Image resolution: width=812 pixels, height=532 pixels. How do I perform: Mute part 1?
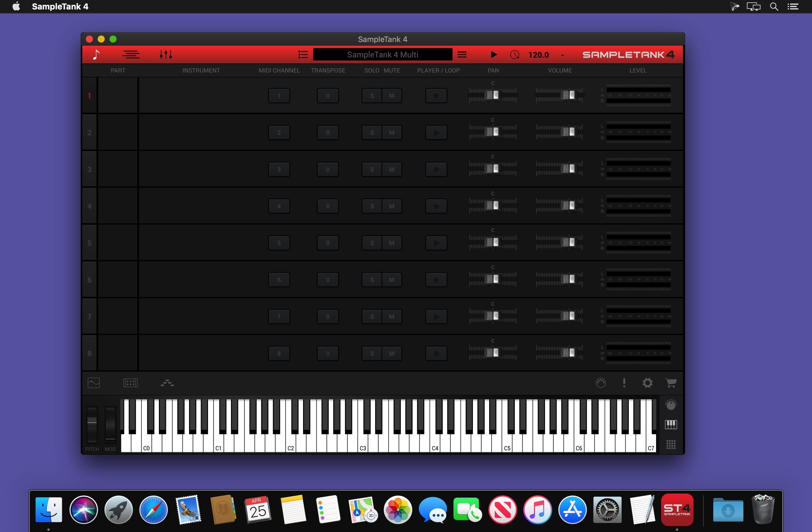392,96
